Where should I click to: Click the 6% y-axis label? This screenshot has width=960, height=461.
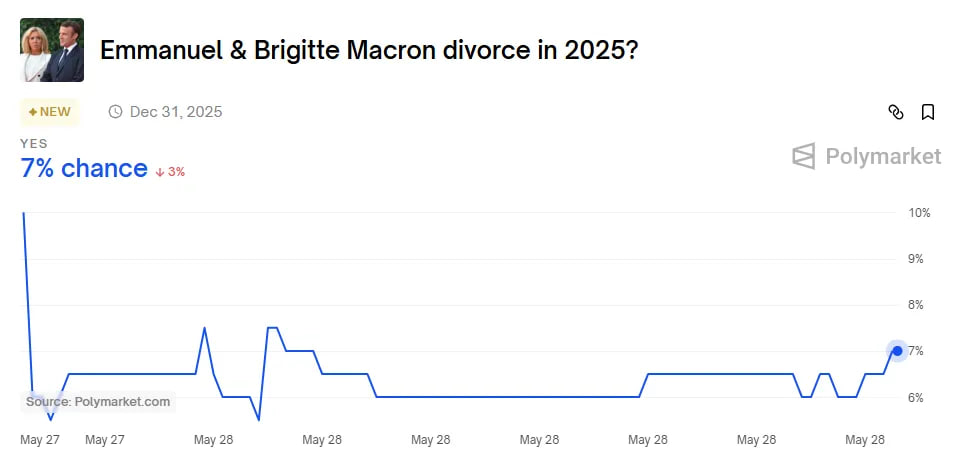click(915, 398)
